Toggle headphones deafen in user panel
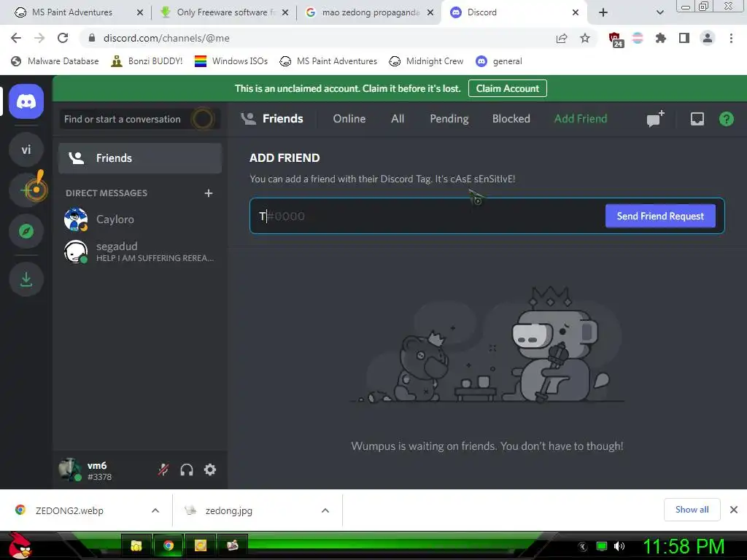The height and width of the screenshot is (560, 747). (187, 470)
